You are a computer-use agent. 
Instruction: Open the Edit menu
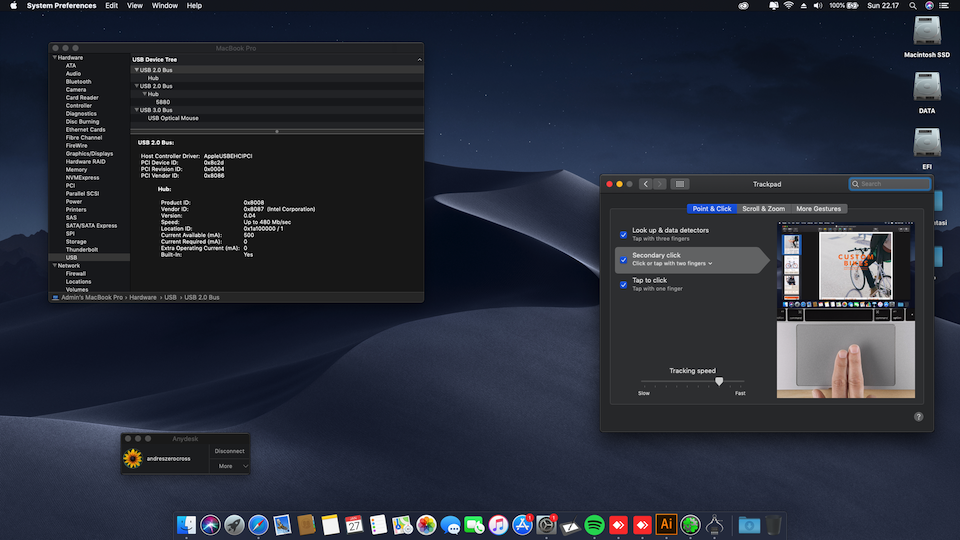111,6
